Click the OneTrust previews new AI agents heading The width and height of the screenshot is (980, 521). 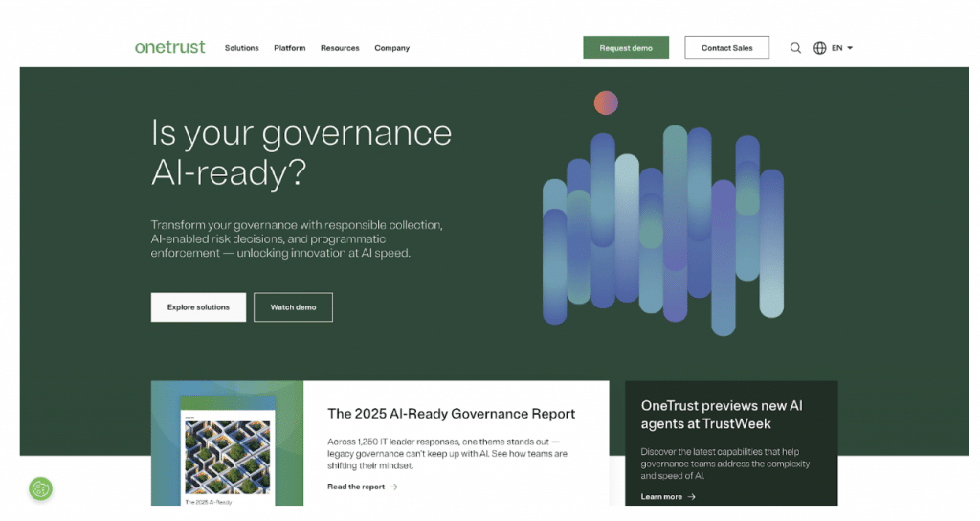(722, 415)
